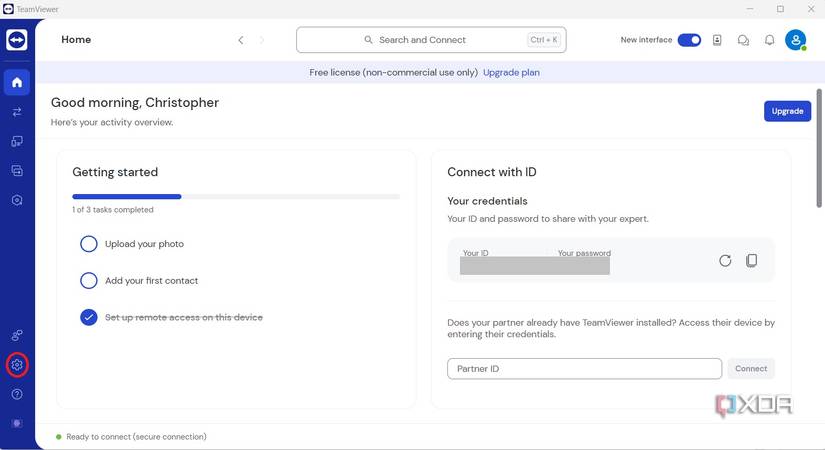This screenshot has height=450, width=825.
Task: Click the Connect button
Action: [x=751, y=368]
